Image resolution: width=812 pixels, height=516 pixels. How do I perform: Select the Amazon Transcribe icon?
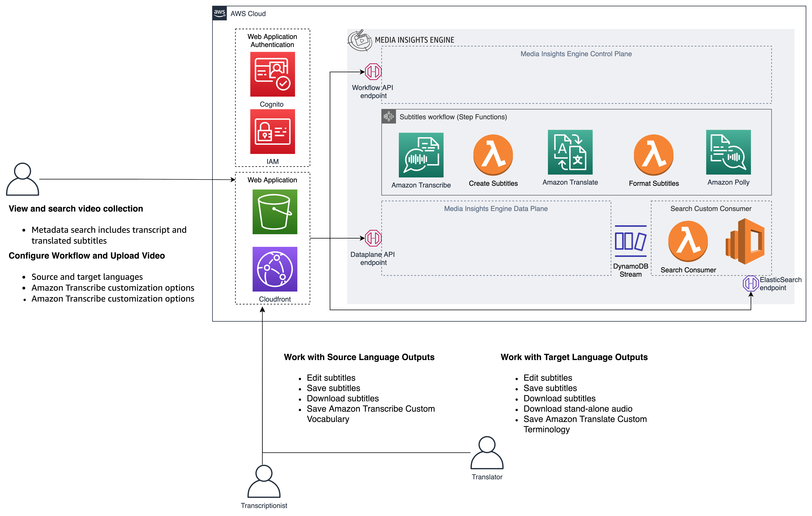coord(421,155)
